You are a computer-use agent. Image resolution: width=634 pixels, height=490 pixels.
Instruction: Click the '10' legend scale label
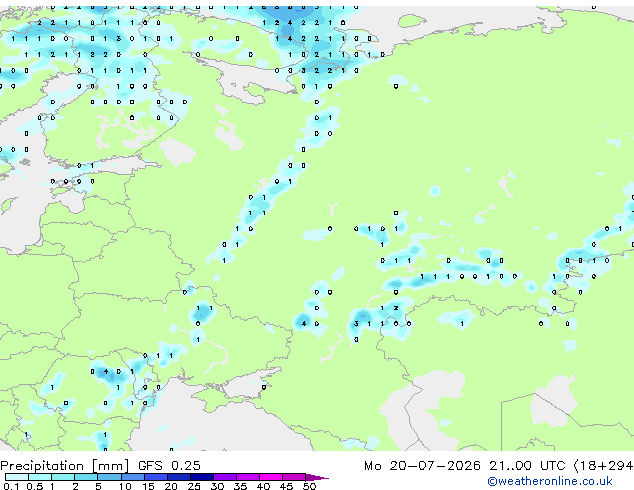125,486
